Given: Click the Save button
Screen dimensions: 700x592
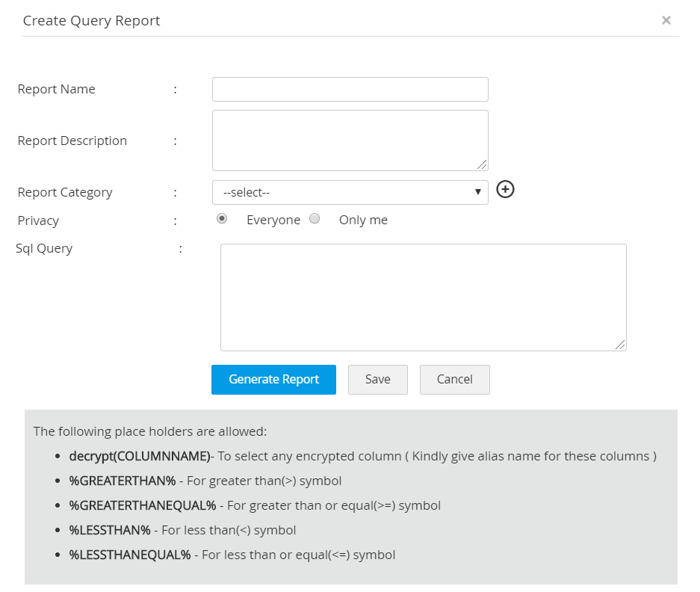Looking at the screenshot, I should tap(377, 380).
